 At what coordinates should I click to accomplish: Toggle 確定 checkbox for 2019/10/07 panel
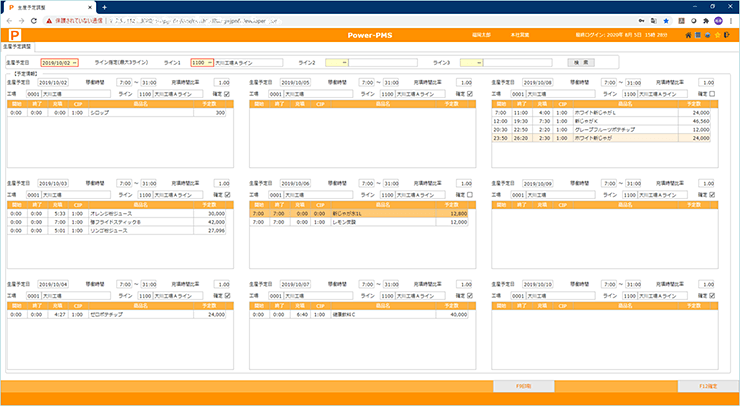pyautogui.click(x=470, y=296)
